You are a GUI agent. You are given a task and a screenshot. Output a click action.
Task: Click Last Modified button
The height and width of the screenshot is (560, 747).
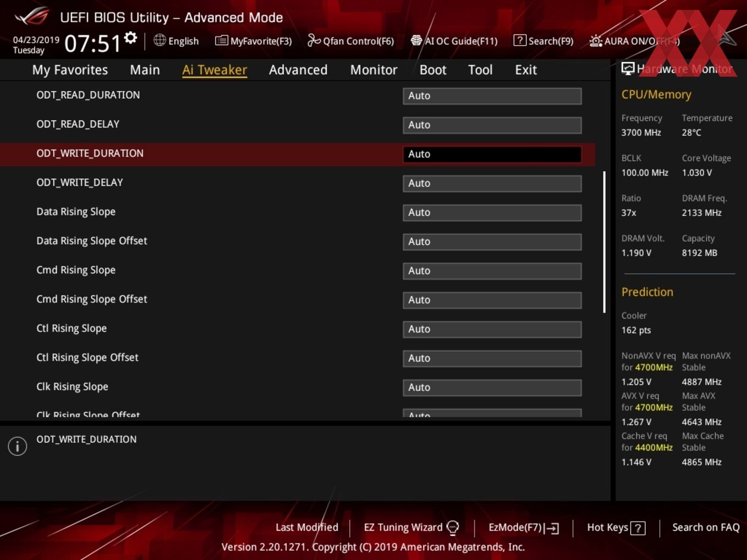point(306,527)
